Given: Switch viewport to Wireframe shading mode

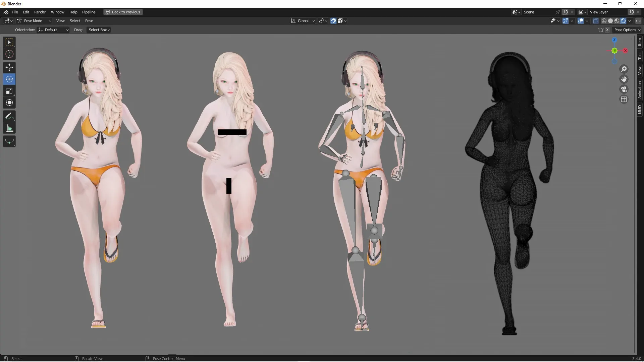Looking at the screenshot, I should (604, 20).
